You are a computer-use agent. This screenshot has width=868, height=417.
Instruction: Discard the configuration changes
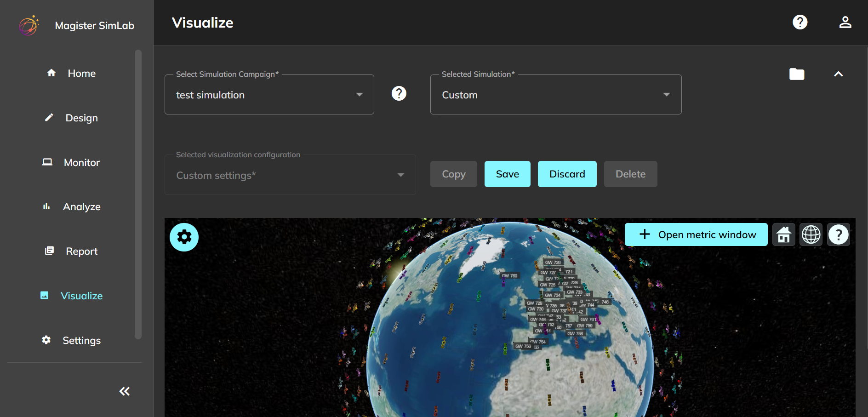click(x=567, y=174)
